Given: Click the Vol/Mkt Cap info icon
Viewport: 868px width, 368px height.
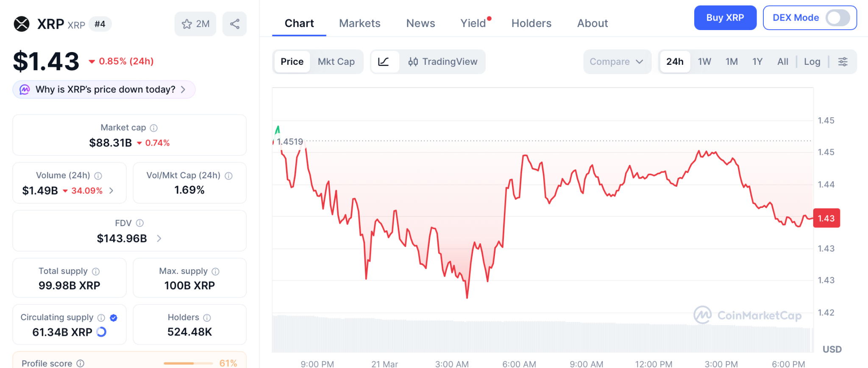Looking at the screenshot, I should point(229,175).
